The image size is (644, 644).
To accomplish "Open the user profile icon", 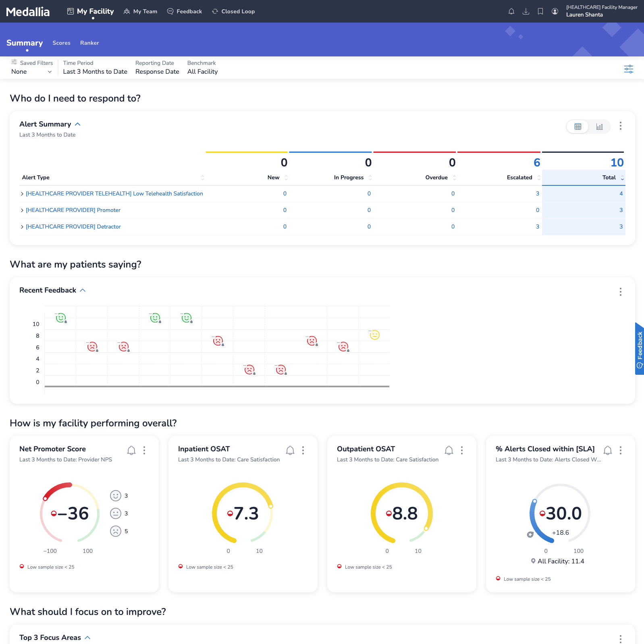I will click(x=555, y=11).
